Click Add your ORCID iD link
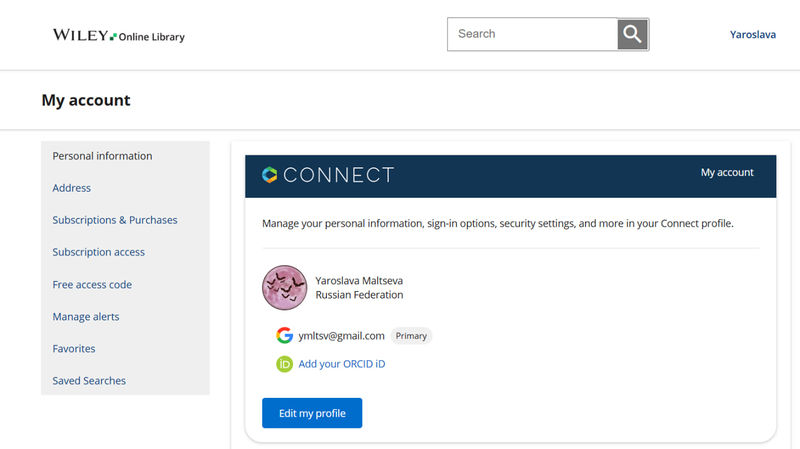The image size is (800, 449). [x=341, y=364]
